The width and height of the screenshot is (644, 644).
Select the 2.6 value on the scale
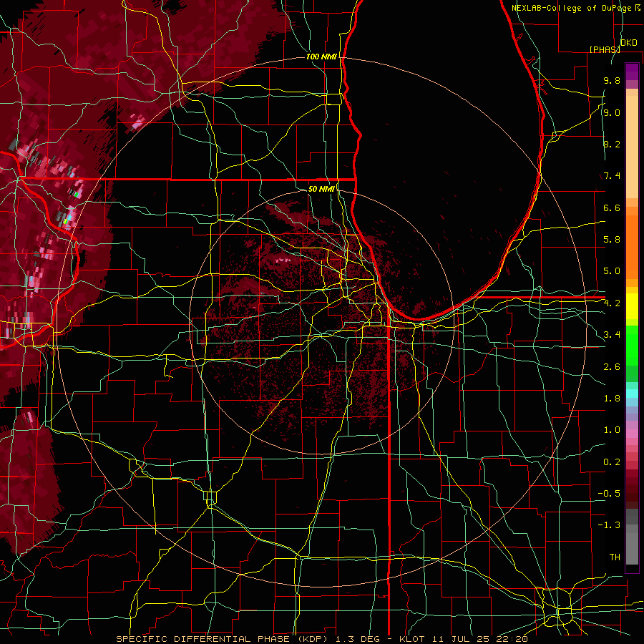pos(612,367)
